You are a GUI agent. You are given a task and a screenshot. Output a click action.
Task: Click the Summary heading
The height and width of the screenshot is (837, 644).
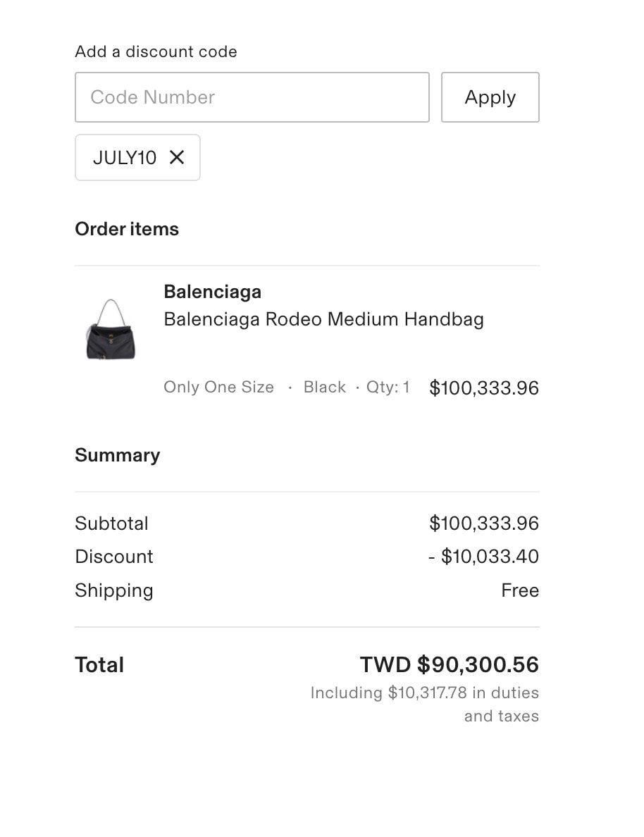pos(118,455)
